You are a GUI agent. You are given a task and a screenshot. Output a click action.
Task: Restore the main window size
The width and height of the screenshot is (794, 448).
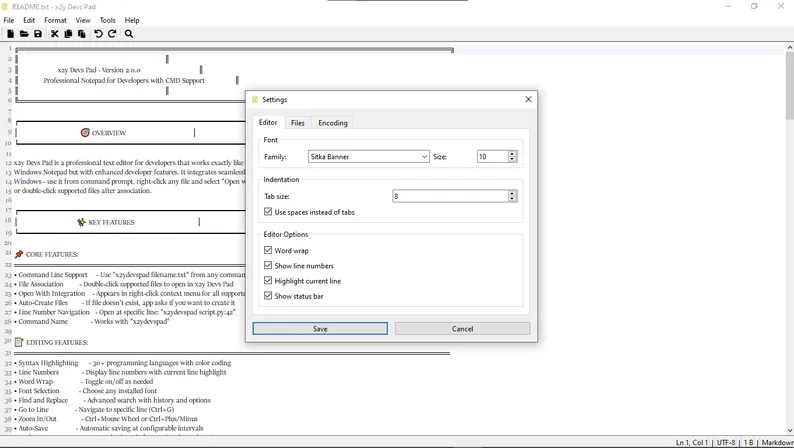[x=755, y=6]
